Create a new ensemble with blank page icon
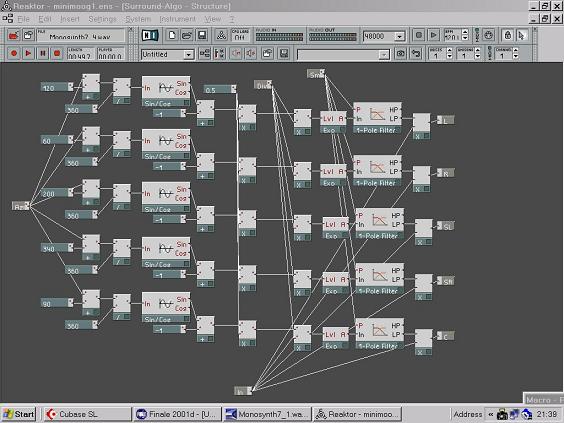Image resolution: width=564 pixels, height=423 pixels. point(172,35)
